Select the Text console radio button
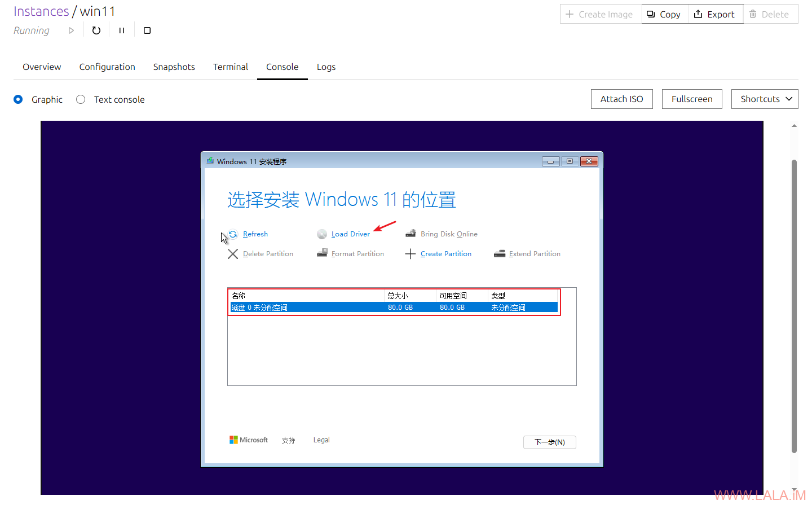 [x=81, y=99]
